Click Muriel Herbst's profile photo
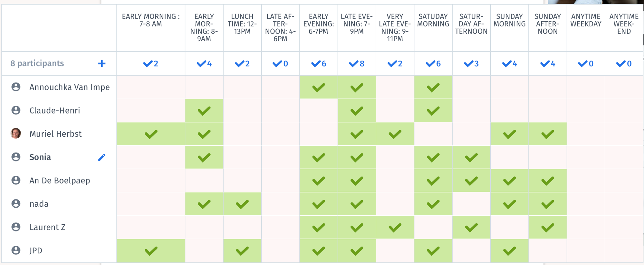644x265 pixels. click(16, 133)
